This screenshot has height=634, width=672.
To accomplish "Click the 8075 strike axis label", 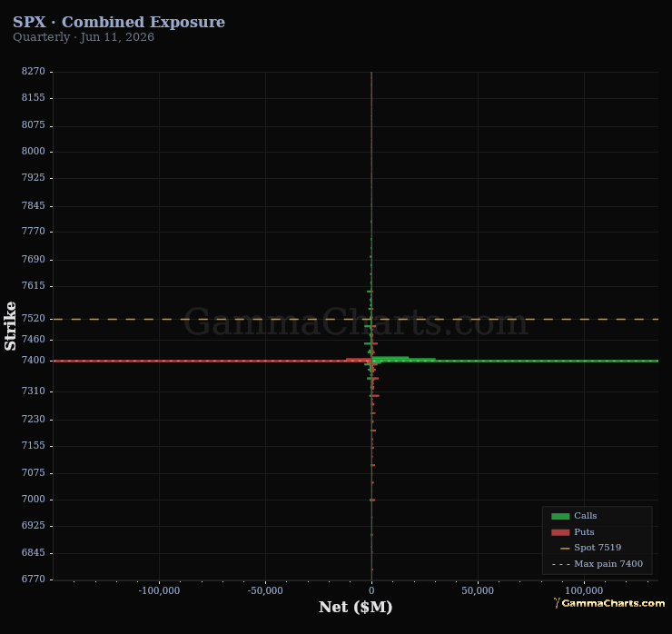I will [x=33, y=124].
